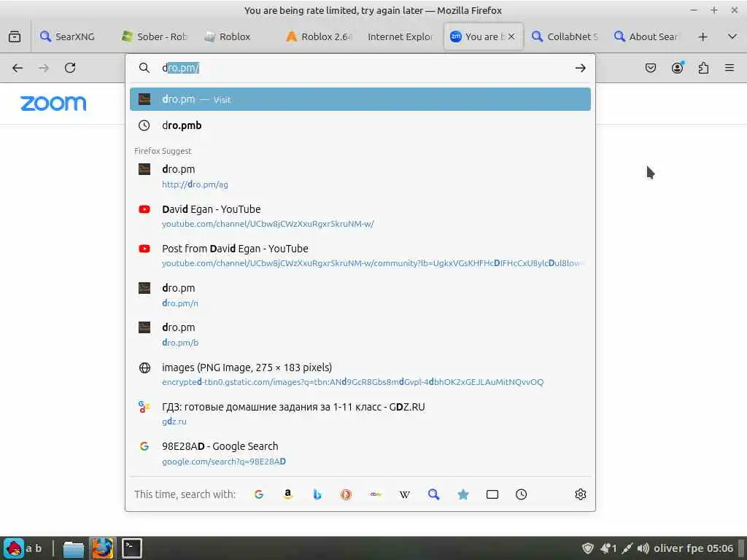
Task: Reload the current page
Action: coord(70,68)
